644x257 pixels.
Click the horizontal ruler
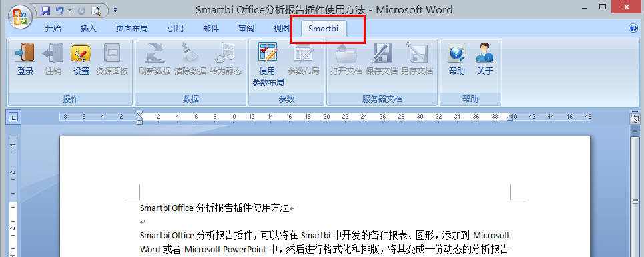(x=325, y=117)
